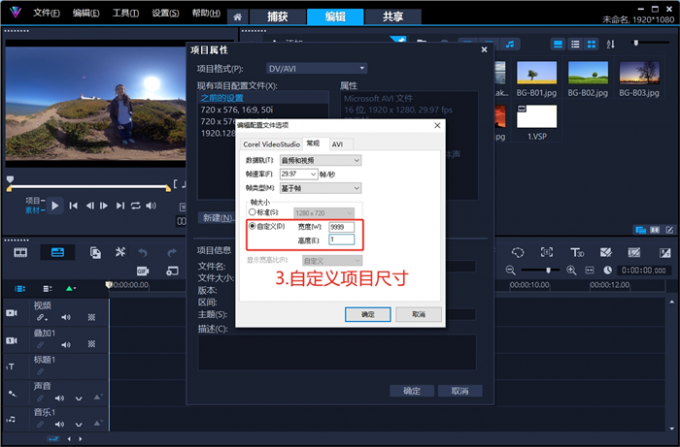Step to the previous frame

tap(90, 206)
